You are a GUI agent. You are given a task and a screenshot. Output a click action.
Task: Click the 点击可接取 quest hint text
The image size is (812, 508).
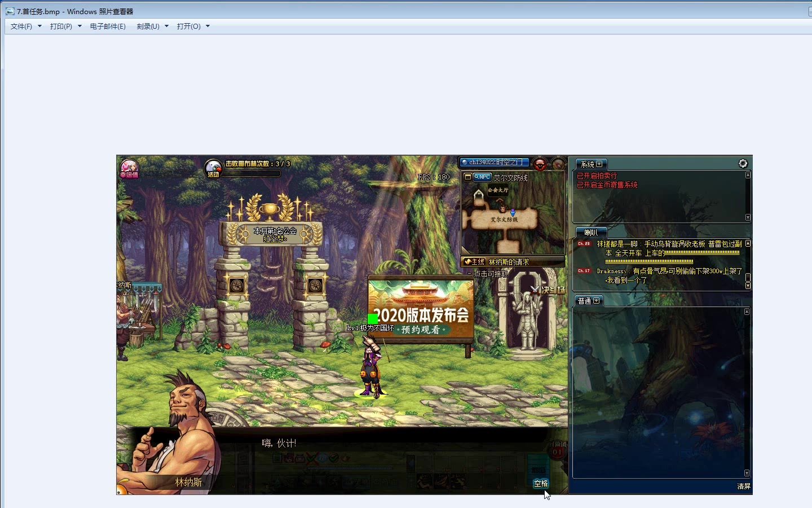click(491, 274)
